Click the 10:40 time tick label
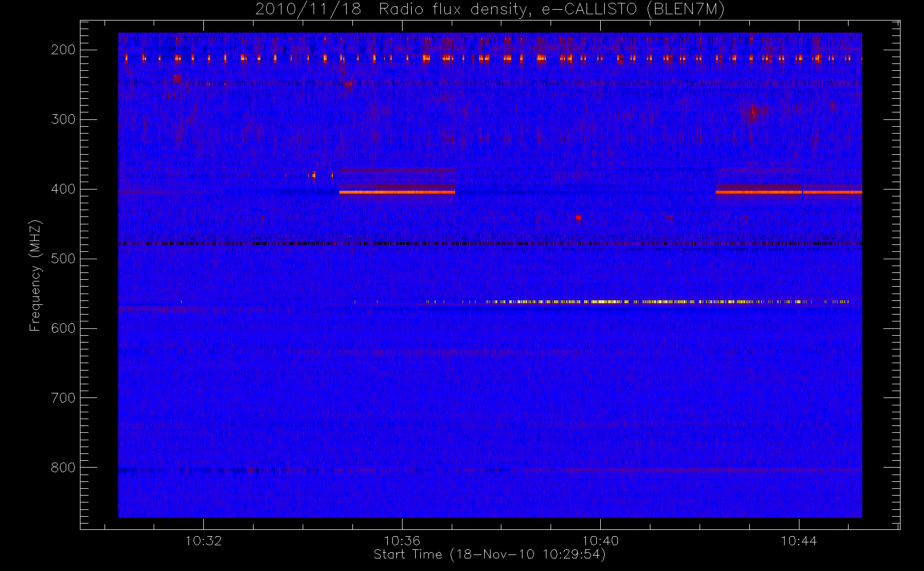Image resolution: width=924 pixels, height=571 pixels. coord(600,541)
